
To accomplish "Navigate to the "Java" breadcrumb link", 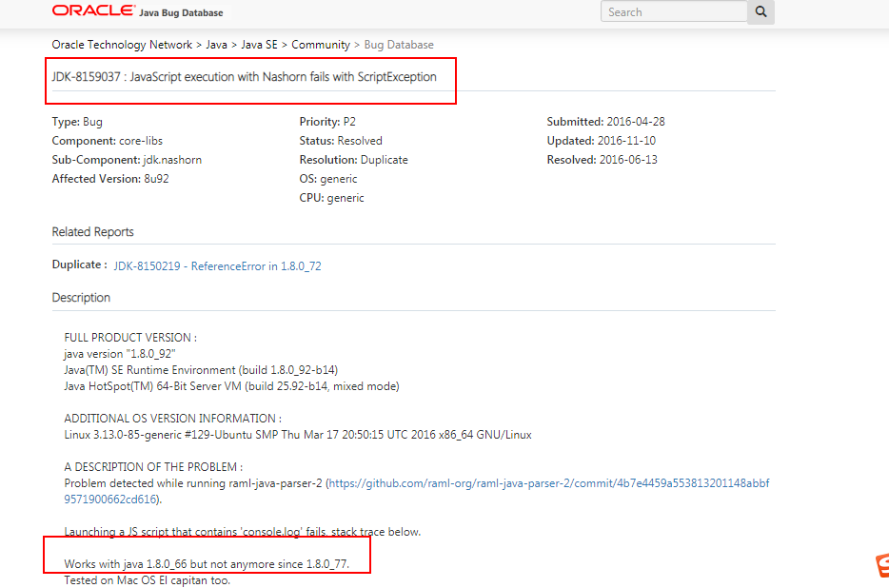I will click(216, 44).
